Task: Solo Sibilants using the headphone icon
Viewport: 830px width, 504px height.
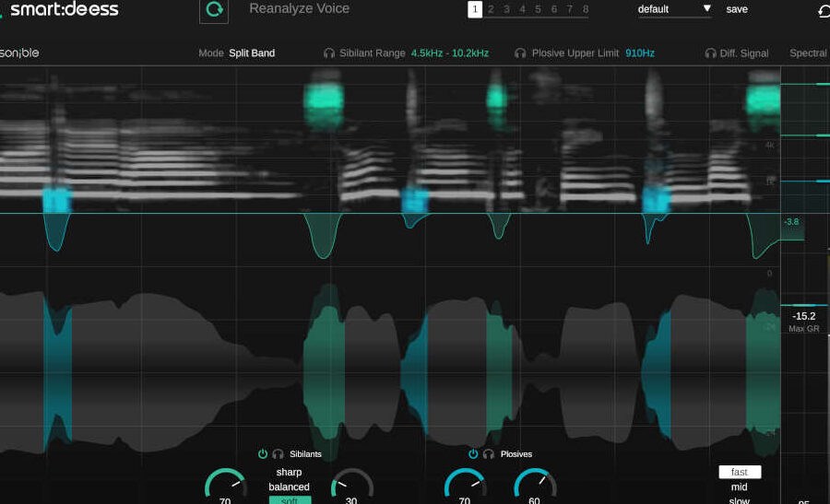Action: (x=278, y=453)
